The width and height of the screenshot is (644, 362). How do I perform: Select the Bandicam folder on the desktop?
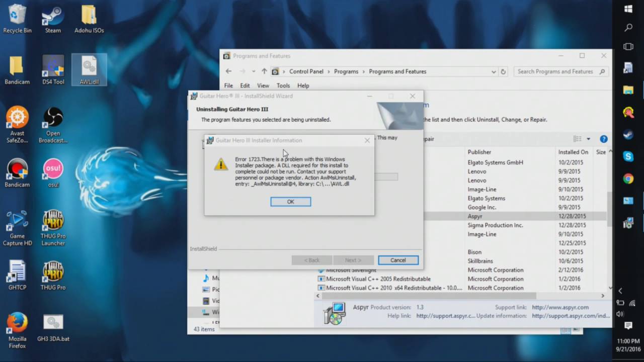click(17, 70)
